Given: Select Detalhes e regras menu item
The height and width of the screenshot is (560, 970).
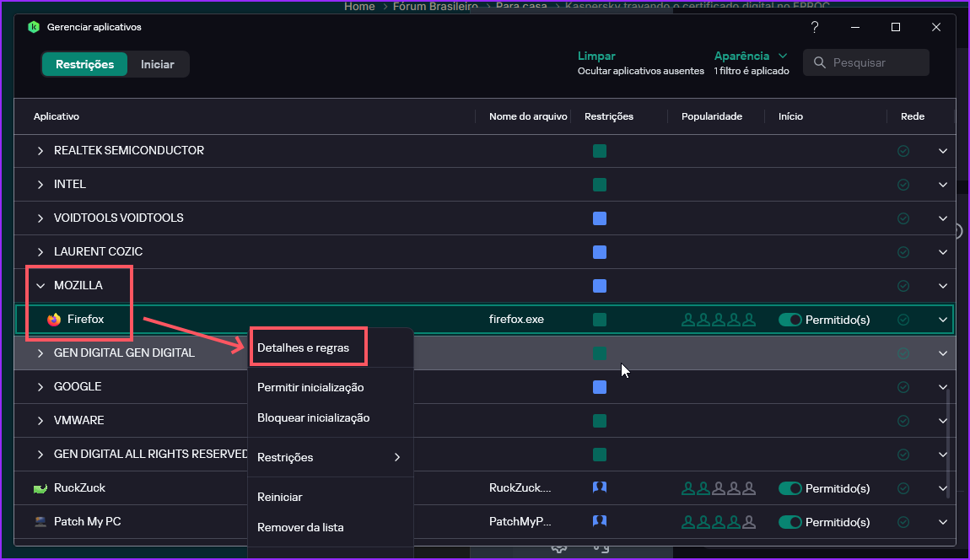Looking at the screenshot, I should (x=303, y=347).
